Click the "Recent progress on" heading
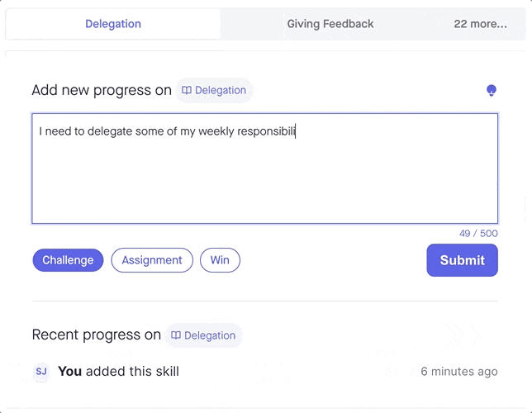The width and height of the screenshot is (532, 413). (x=96, y=335)
